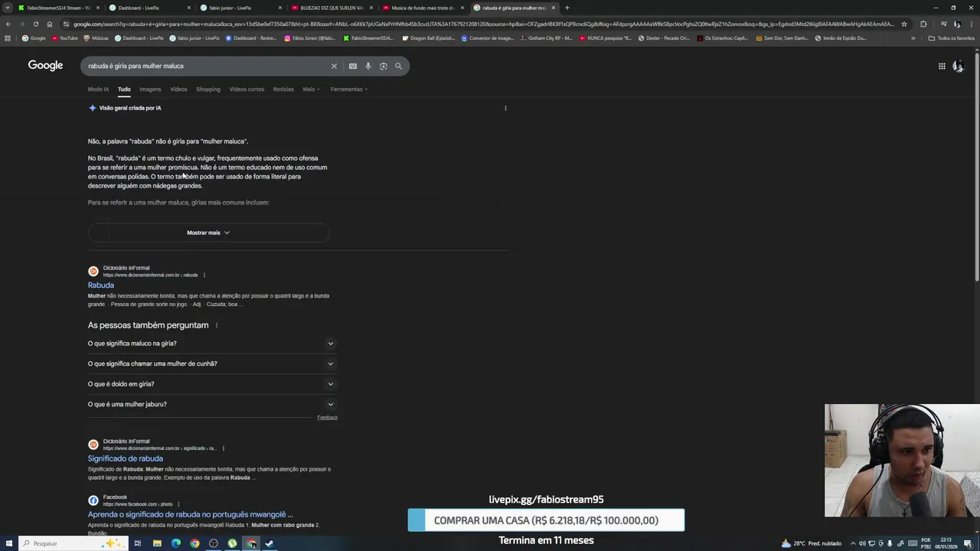Select the 'Vídeos' search tab
The height and width of the screenshot is (551, 980).
point(178,89)
